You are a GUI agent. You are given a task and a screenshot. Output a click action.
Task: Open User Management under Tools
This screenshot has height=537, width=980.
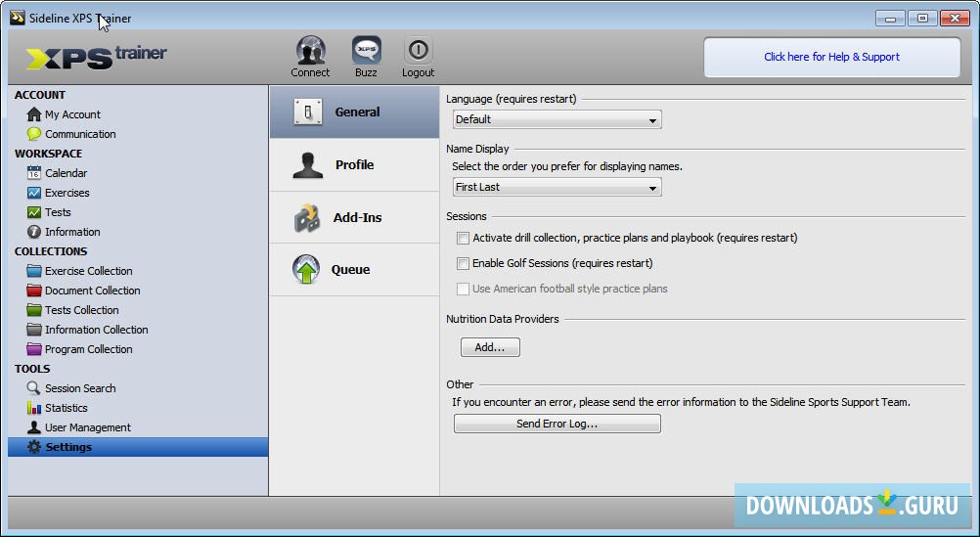(x=87, y=427)
